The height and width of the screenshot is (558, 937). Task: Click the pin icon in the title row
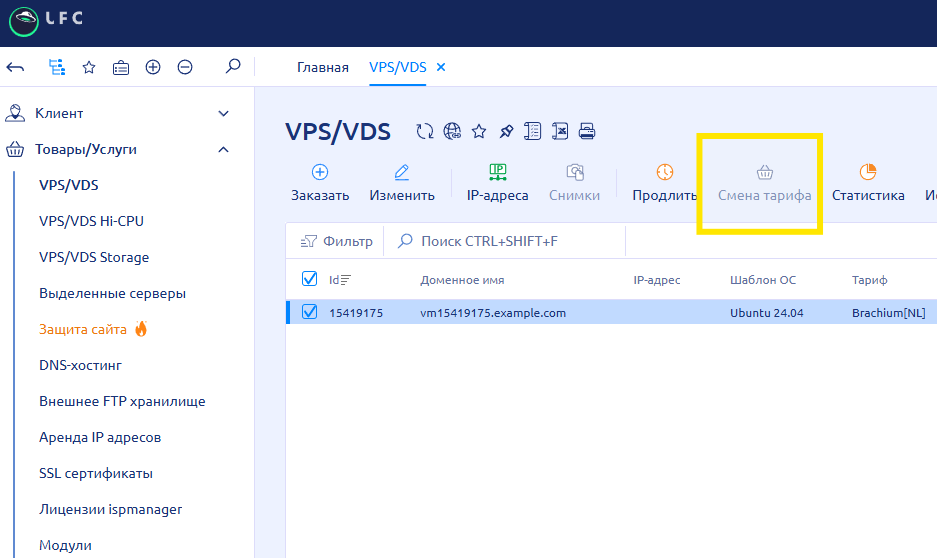(506, 131)
